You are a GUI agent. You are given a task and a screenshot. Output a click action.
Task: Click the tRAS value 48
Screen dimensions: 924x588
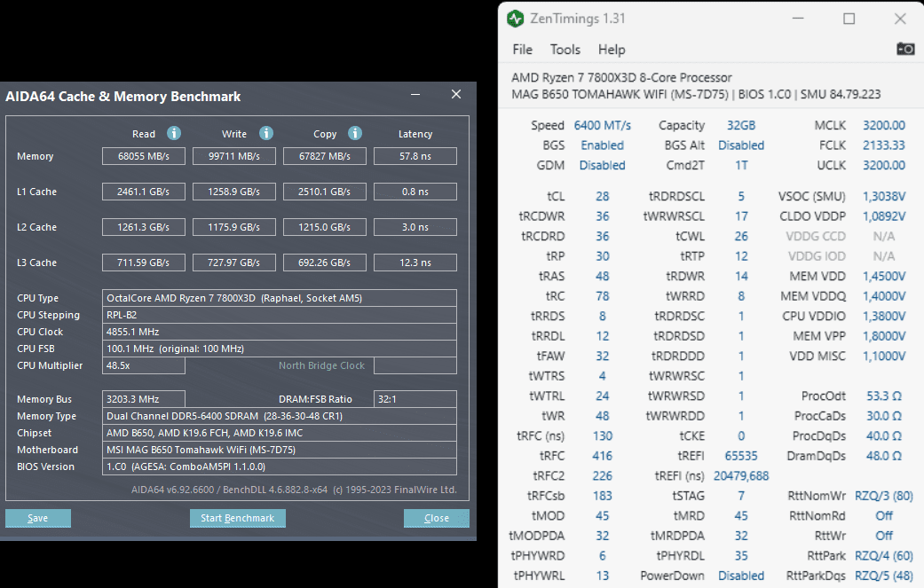603,276
